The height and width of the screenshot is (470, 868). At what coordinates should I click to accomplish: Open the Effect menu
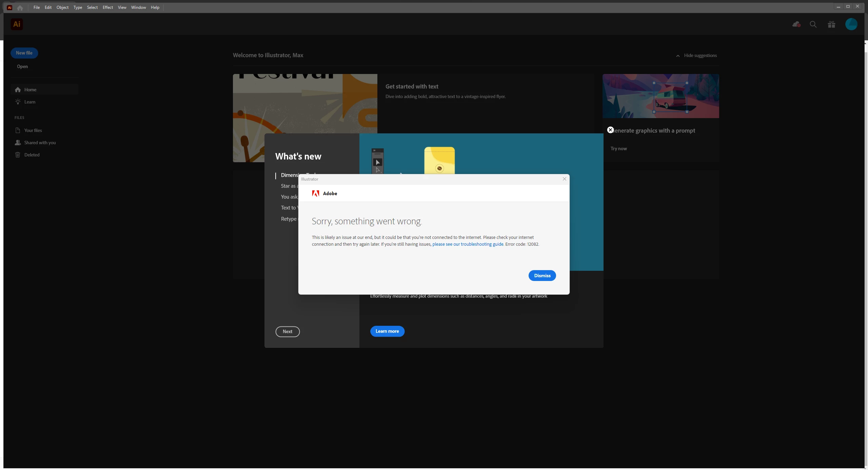point(108,7)
